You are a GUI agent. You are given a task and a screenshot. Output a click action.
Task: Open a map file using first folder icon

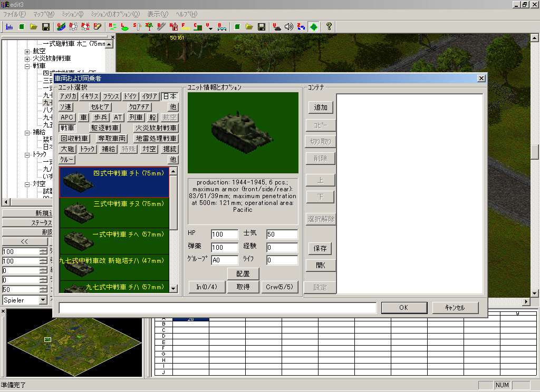[33, 27]
